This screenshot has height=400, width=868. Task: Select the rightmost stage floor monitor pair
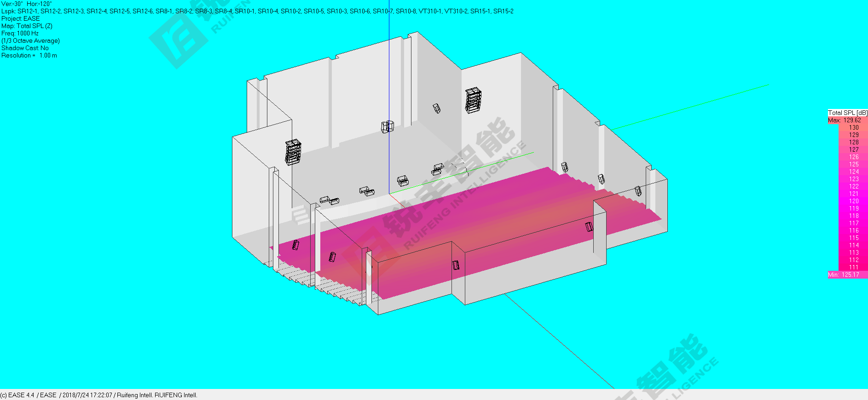(437, 169)
